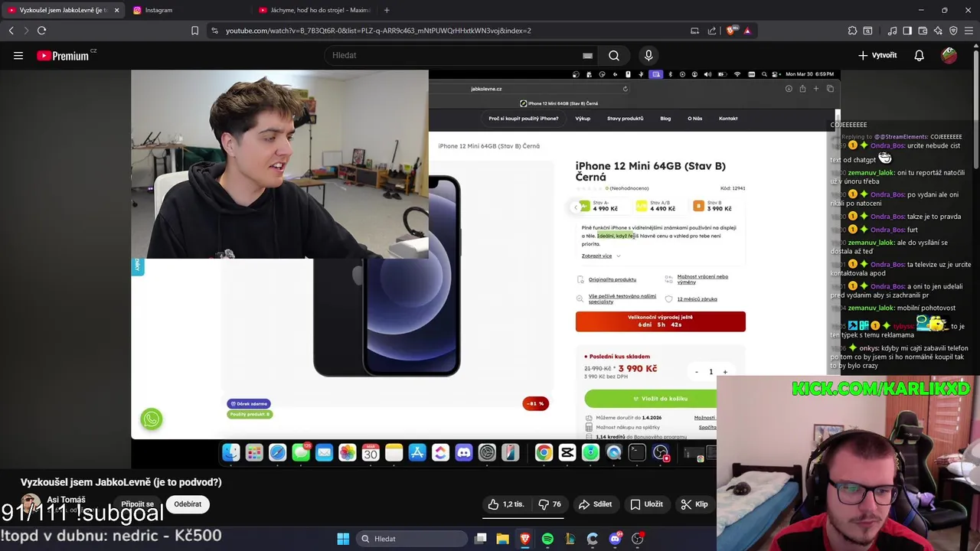Click 'Proč si koupit použitý iPhone?' in the video
Screen dimensions: 980x551
click(x=524, y=119)
